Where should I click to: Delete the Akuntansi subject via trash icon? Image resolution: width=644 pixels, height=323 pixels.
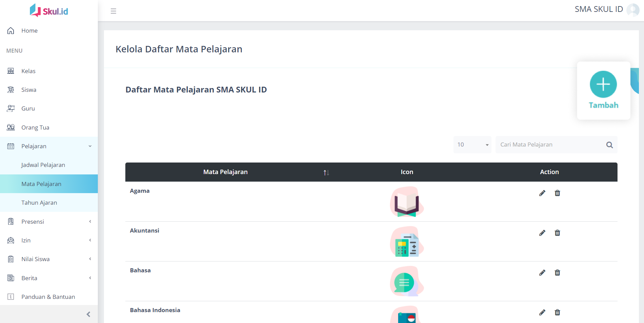[x=557, y=233]
